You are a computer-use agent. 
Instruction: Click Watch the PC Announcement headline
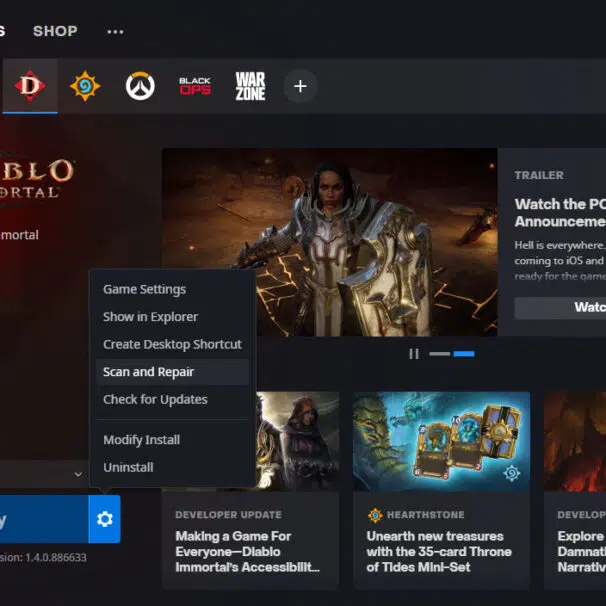(560, 213)
